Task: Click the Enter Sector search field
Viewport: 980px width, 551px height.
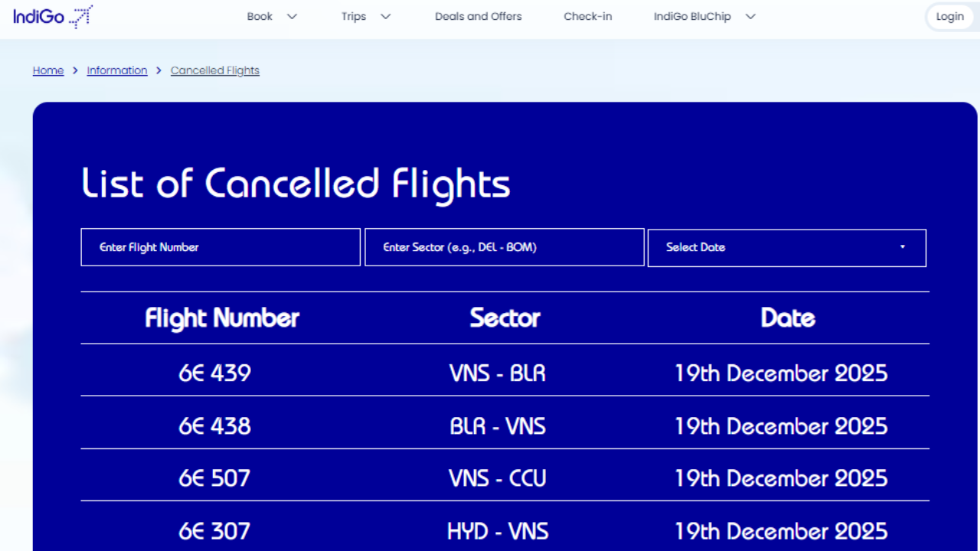Action: pyautogui.click(x=504, y=247)
